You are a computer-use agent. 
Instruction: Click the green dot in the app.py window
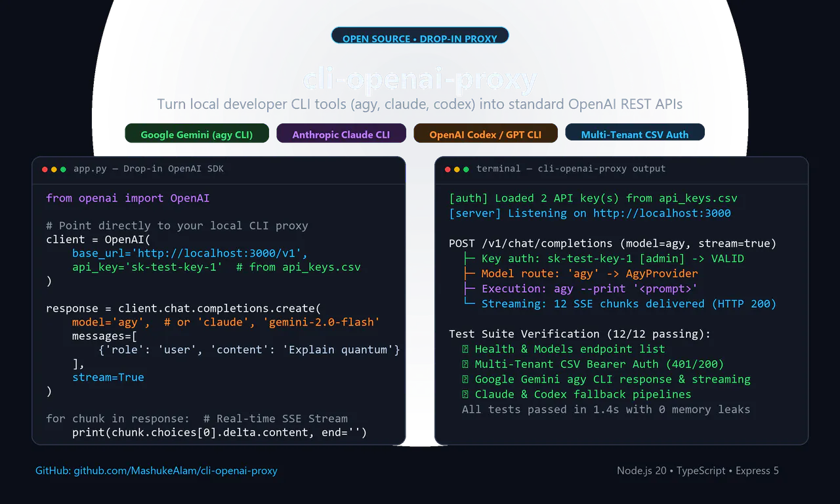[x=63, y=169]
